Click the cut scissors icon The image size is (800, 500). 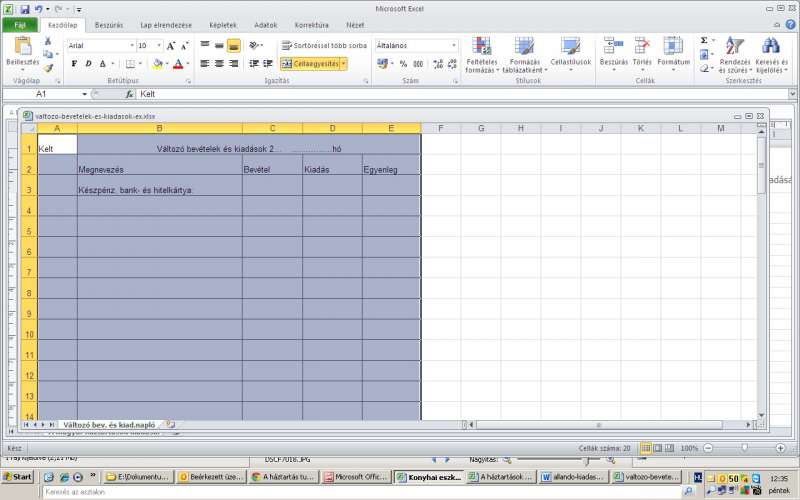point(48,41)
